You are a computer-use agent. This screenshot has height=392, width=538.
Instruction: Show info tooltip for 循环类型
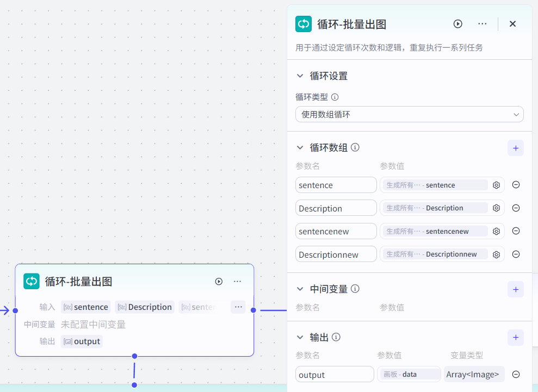[335, 97]
